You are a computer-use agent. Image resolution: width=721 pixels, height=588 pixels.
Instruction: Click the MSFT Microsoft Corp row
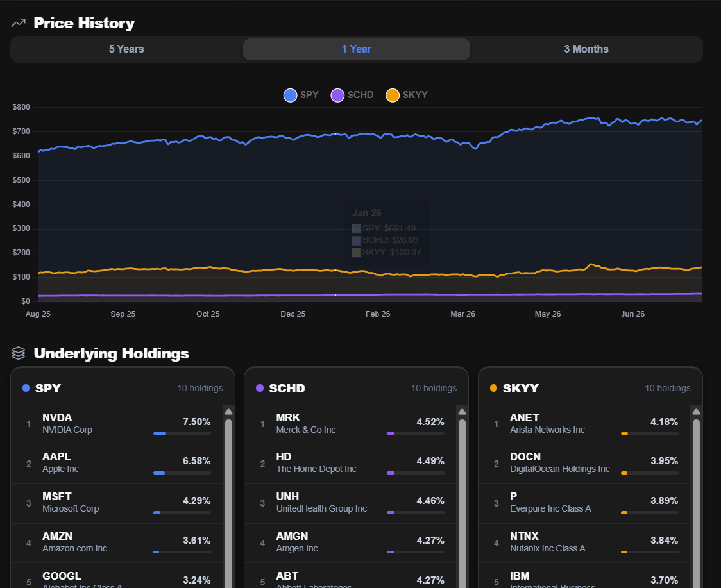point(117,503)
